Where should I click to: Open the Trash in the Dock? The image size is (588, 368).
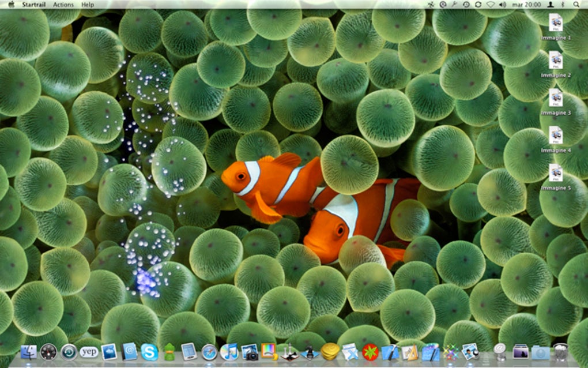tap(561, 352)
